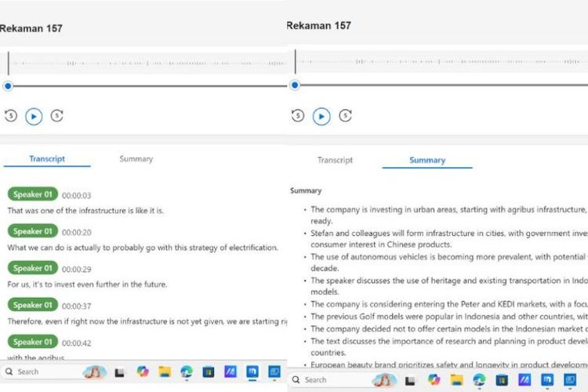
Task: Jump to timestamp 00:00:37
Action: (77, 306)
